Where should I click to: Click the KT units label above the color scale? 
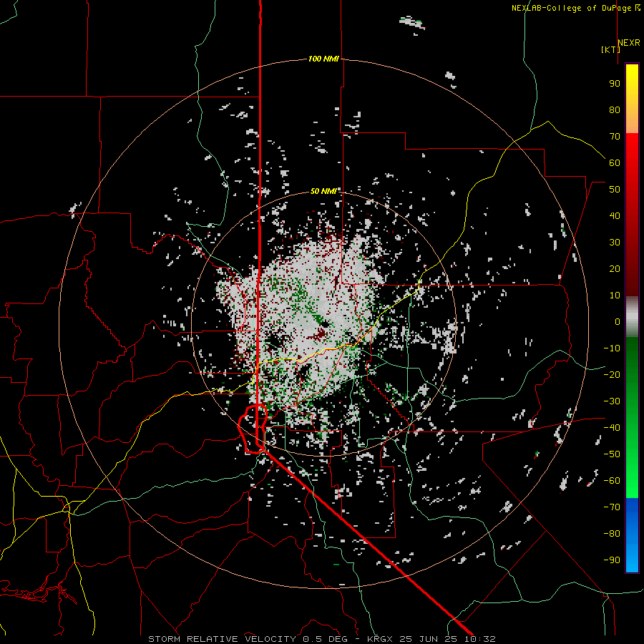tap(611, 49)
